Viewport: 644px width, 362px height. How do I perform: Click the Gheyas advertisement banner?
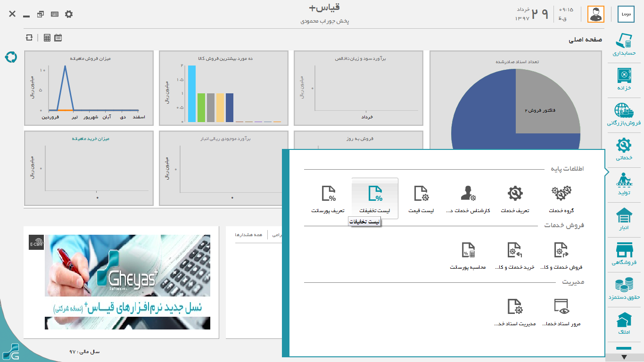[x=127, y=282]
